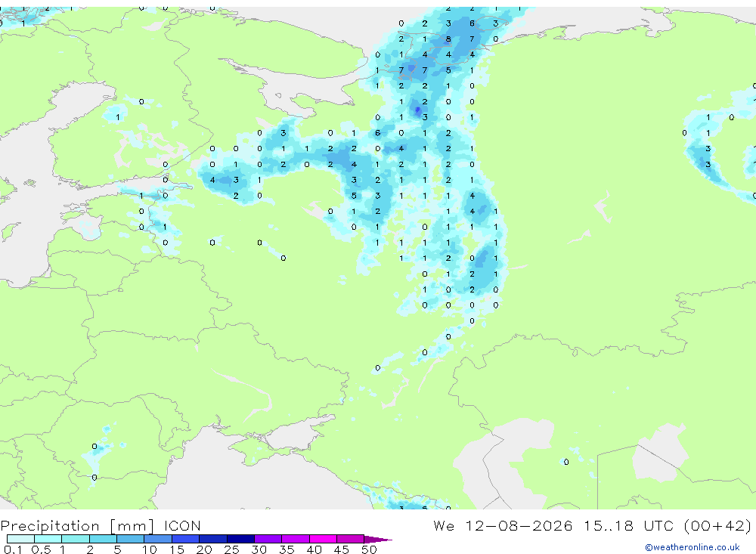The width and height of the screenshot is (756, 554).
Task: Click the '15' legend scale label
Action: tap(177, 549)
